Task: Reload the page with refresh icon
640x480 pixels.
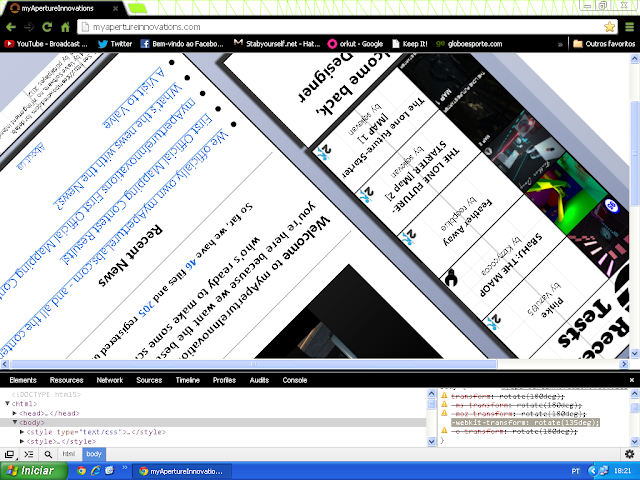Action: point(47,27)
